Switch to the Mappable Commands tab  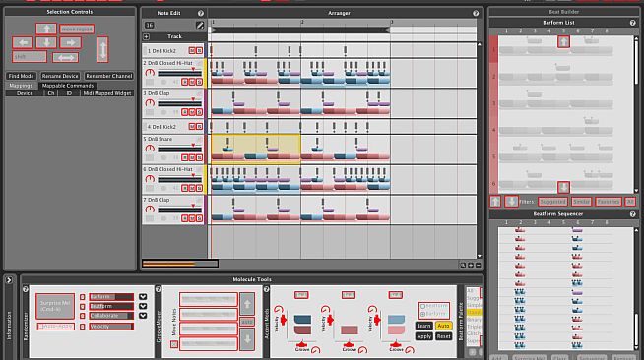pyautogui.click(x=68, y=86)
